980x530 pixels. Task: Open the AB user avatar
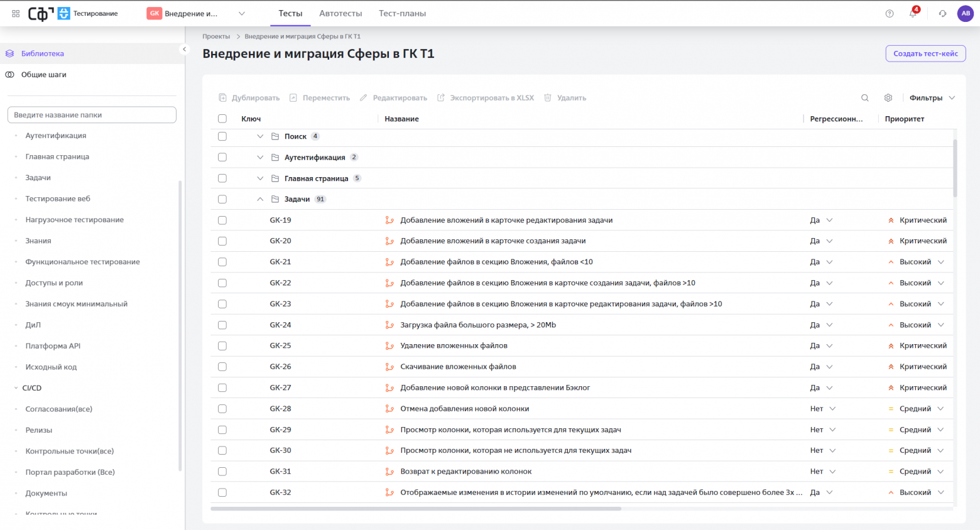coord(965,13)
